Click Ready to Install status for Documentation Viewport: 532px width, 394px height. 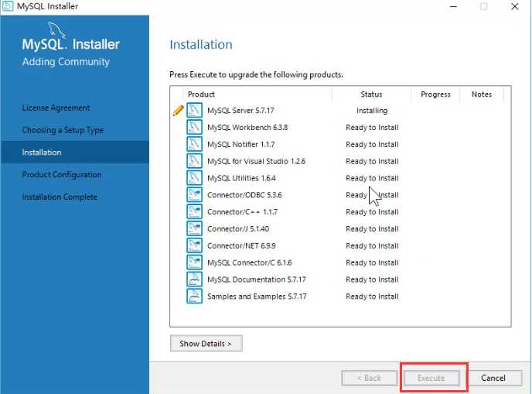pos(372,279)
